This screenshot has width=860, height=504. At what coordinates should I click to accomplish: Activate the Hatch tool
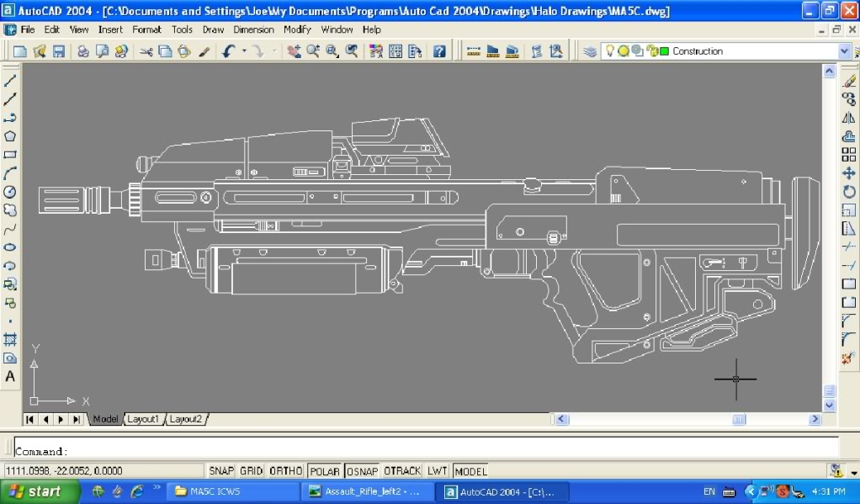click(11, 340)
